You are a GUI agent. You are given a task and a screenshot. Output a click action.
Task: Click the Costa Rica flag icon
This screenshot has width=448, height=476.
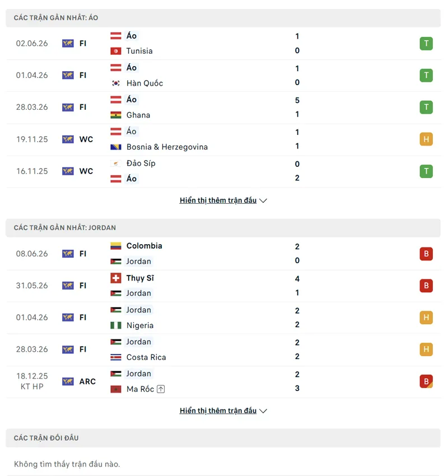[116, 357]
